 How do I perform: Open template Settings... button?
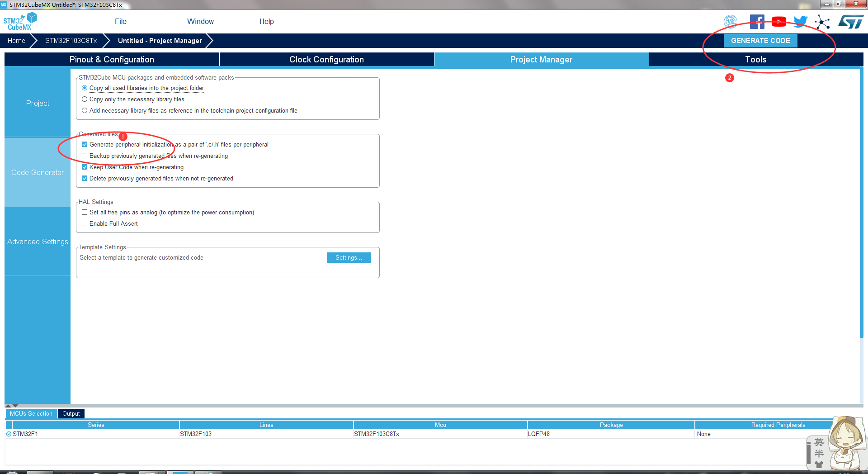pyautogui.click(x=349, y=257)
